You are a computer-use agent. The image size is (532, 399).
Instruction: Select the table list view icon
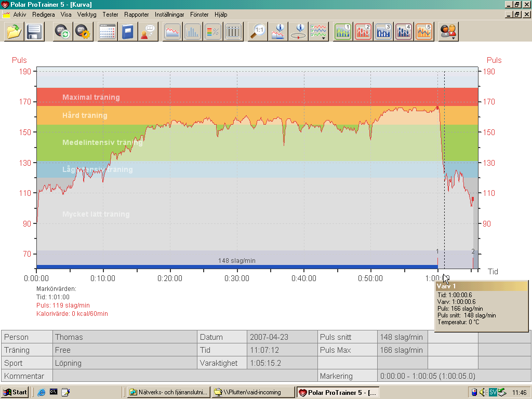pos(233,32)
